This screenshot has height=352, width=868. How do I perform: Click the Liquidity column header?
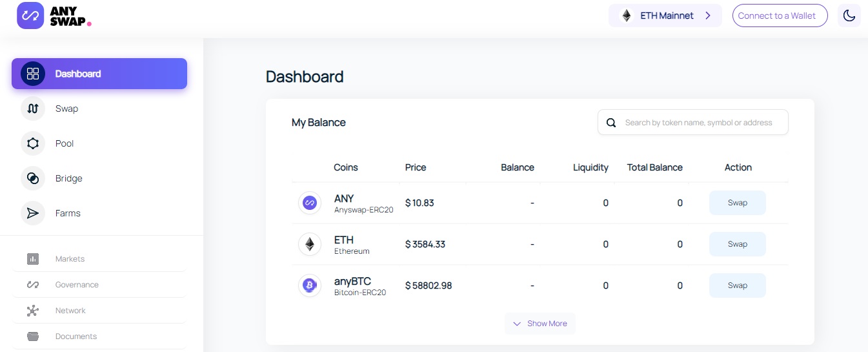(590, 167)
